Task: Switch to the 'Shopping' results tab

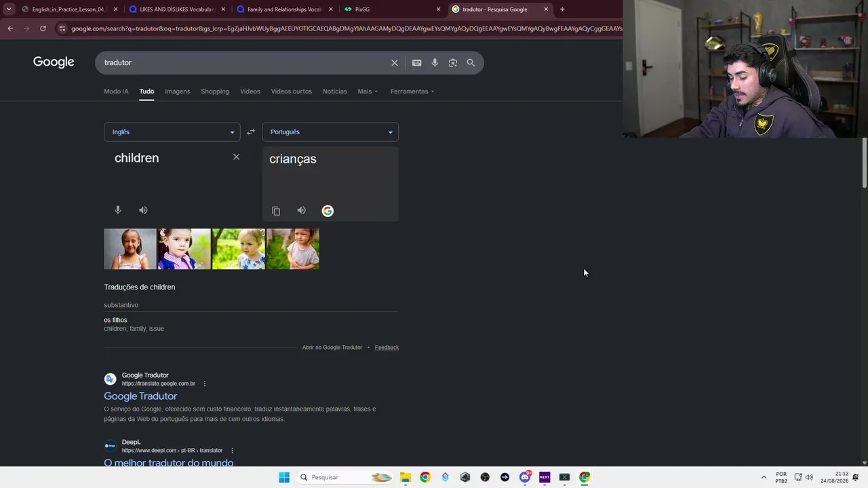Action: tap(215, 91)
